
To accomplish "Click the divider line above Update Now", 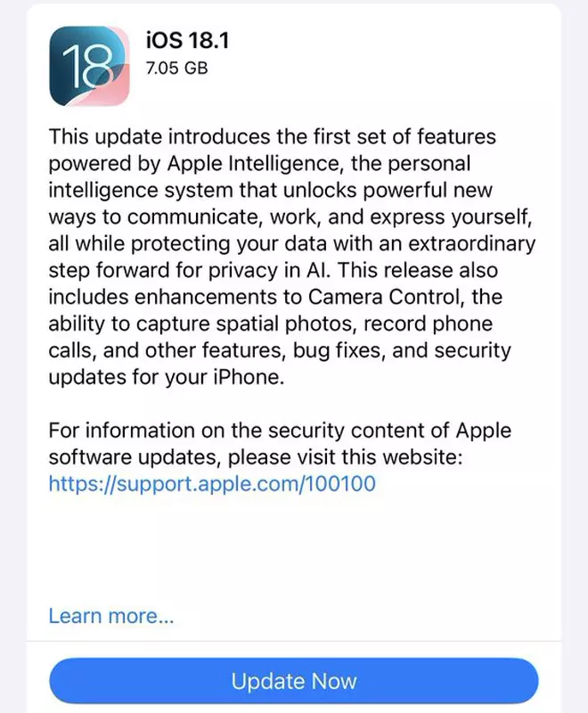I will pyautogui.click(x=294, y=640).
